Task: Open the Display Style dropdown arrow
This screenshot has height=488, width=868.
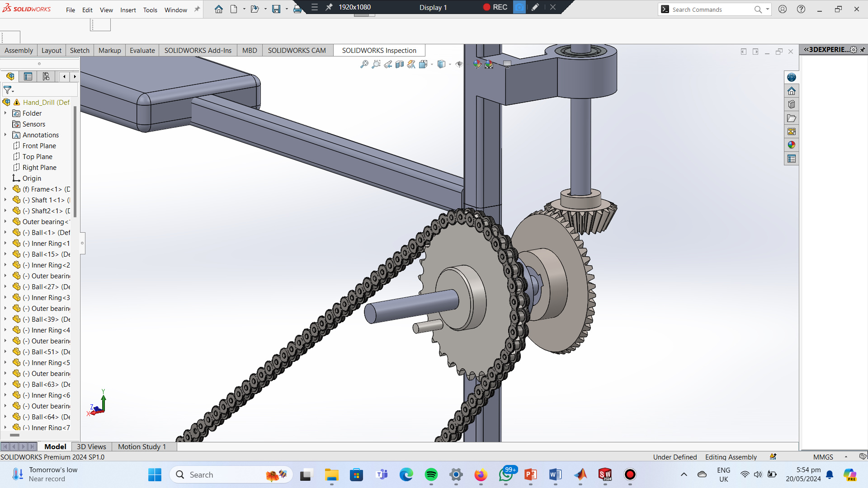Action: point(450,65)
